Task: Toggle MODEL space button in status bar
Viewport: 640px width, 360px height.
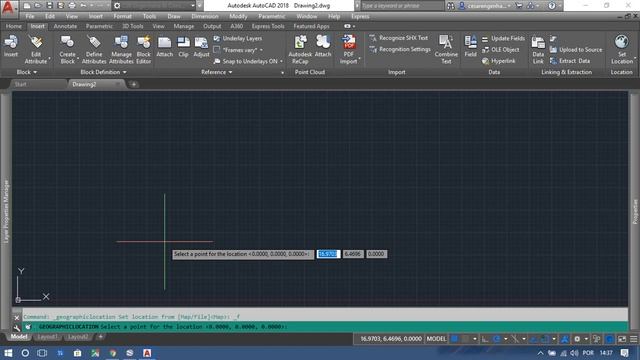Action: [x=436, y=339]
